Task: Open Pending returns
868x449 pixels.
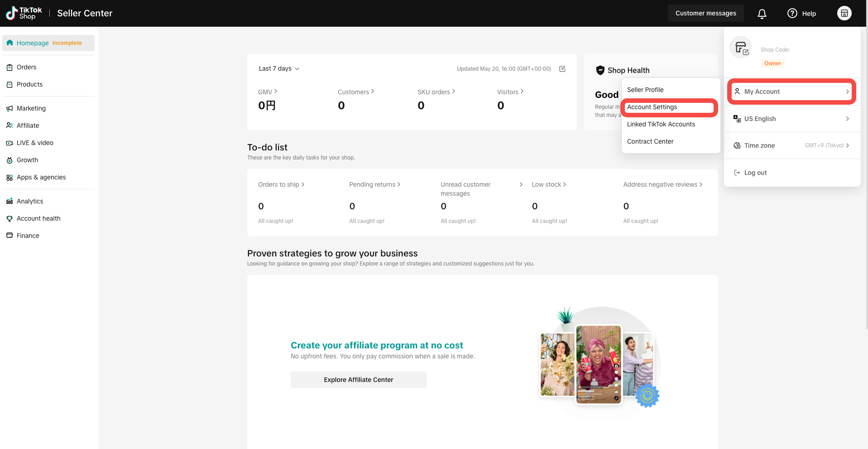Action: [x=375, y=184]
